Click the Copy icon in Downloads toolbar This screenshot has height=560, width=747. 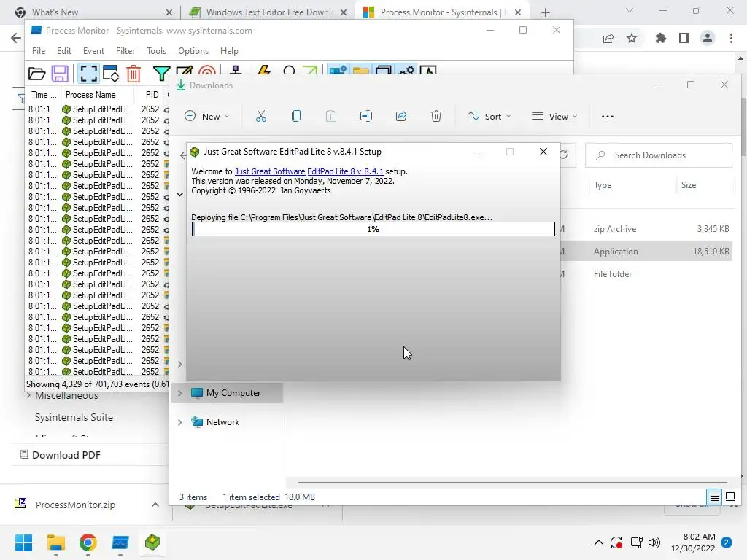[296, 116]
